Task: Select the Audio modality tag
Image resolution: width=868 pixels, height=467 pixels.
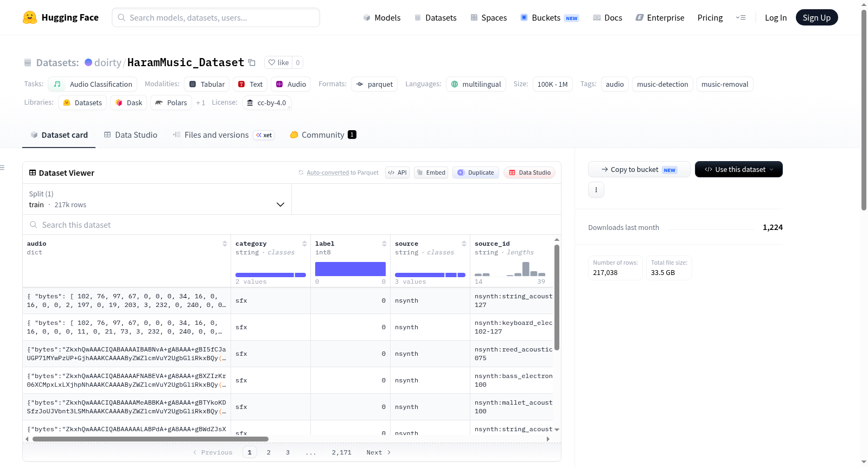Action: pos(291,84)
